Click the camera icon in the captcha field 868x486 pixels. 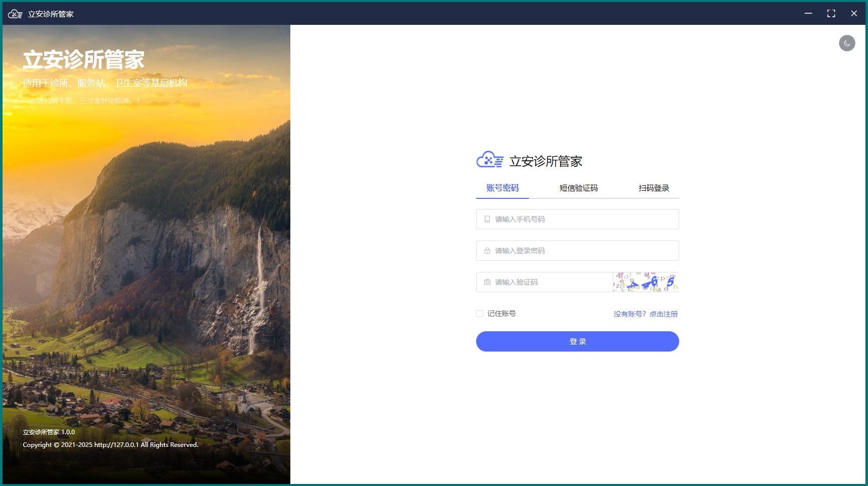[487, 282]
